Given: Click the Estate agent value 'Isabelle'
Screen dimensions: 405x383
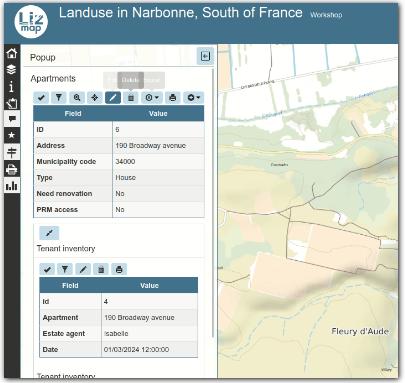Looking at the screenshot, I should click(116, 334).
